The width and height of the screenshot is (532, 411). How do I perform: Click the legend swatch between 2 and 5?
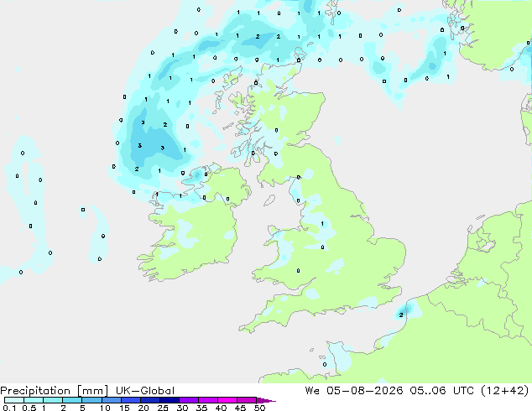click(x=72, y=400)
